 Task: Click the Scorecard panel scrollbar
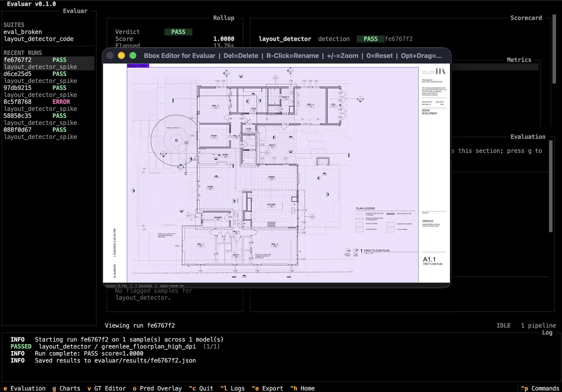click(554, 49)
